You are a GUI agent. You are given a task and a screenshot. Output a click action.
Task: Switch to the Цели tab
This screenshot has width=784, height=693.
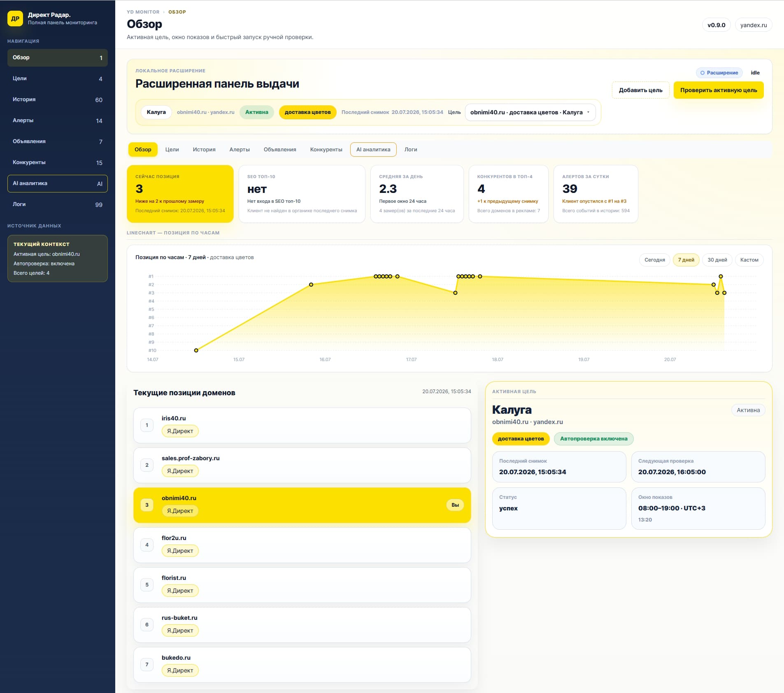[172, 150]
